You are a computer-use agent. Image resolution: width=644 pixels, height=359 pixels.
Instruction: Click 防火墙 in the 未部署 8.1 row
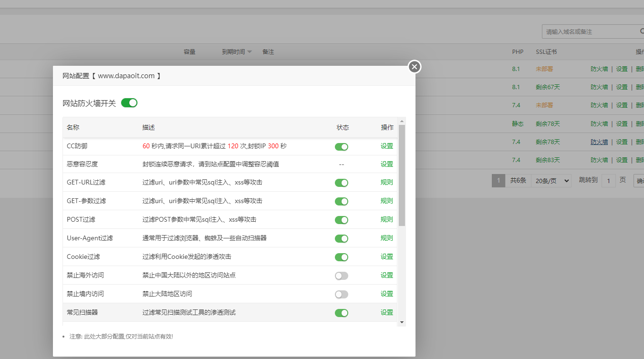point(599,69)
